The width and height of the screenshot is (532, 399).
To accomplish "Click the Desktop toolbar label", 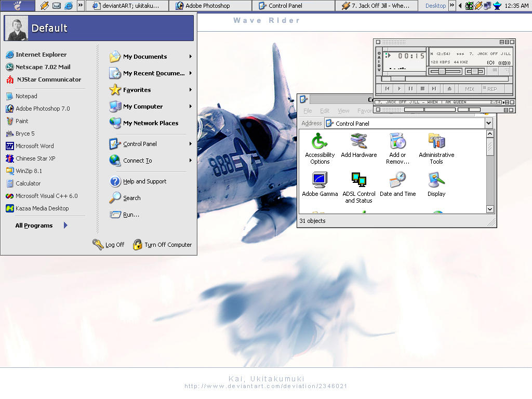I will 436,6.
